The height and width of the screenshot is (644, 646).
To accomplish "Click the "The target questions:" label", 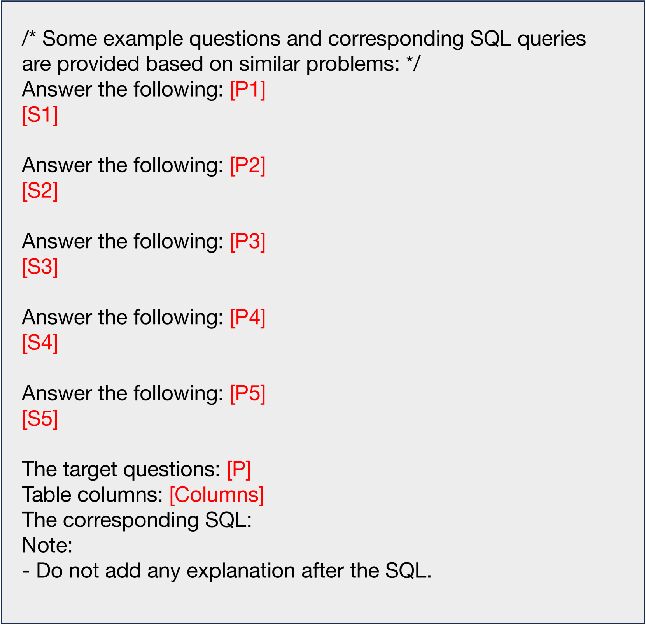I will click(121, 469).
